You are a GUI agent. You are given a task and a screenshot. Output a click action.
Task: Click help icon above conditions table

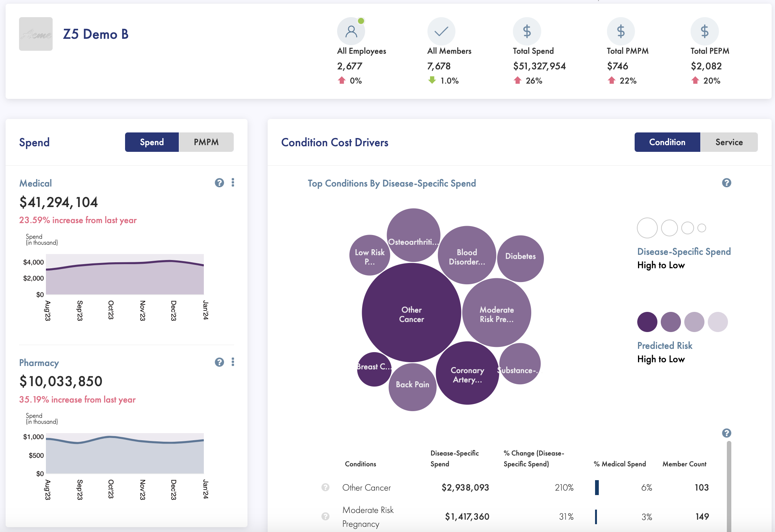(x=726, y=433)
